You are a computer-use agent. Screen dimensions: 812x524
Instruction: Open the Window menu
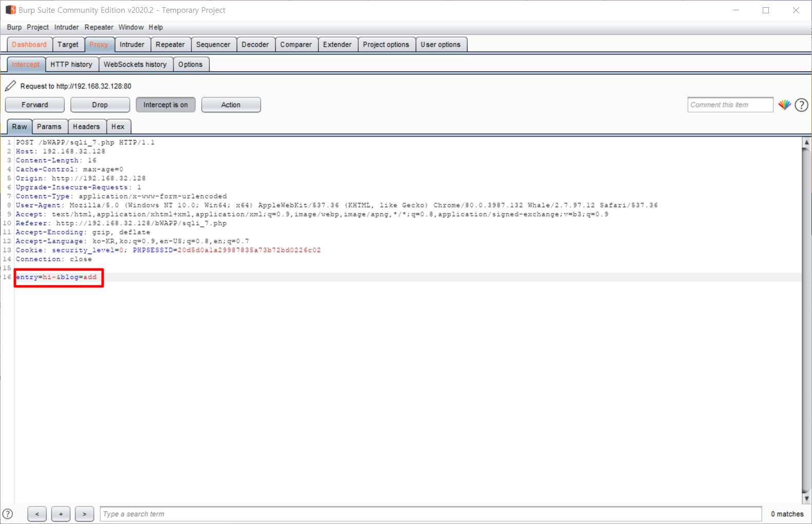[x=131, y=27]
